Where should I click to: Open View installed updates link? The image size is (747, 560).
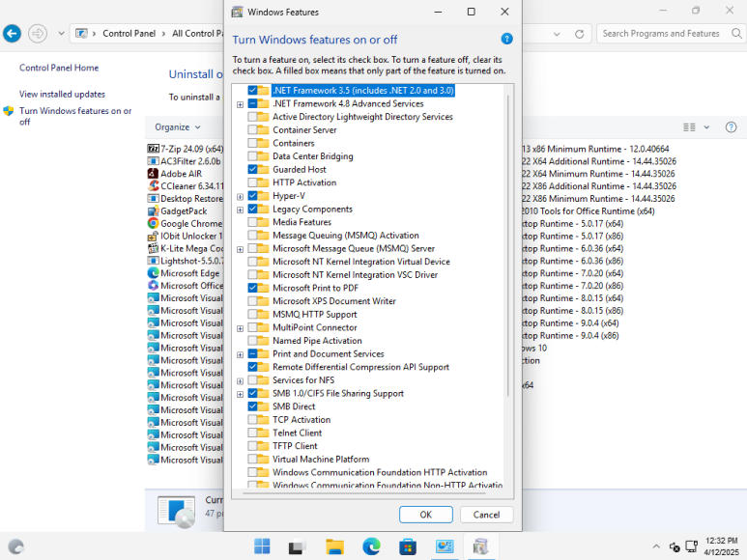(62, 95)
